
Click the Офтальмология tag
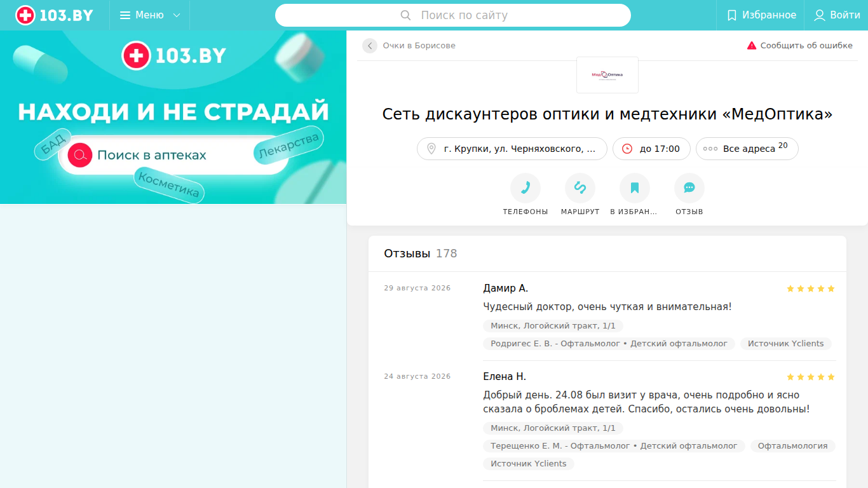(x=792, y=446)
